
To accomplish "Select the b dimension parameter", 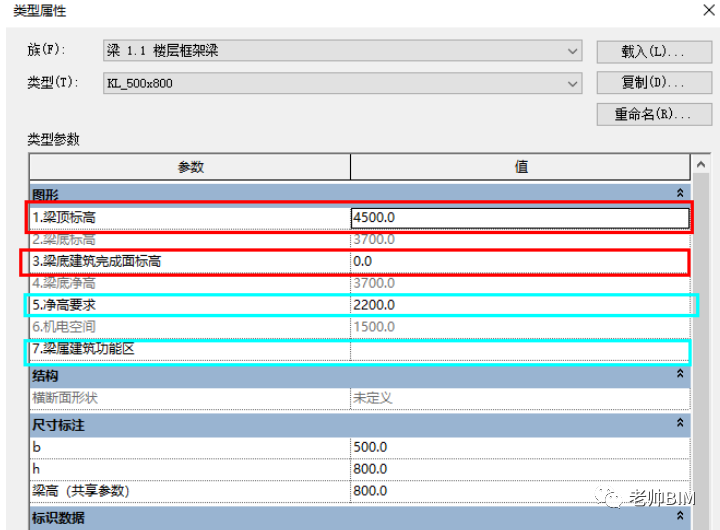I will coord(190,447).
